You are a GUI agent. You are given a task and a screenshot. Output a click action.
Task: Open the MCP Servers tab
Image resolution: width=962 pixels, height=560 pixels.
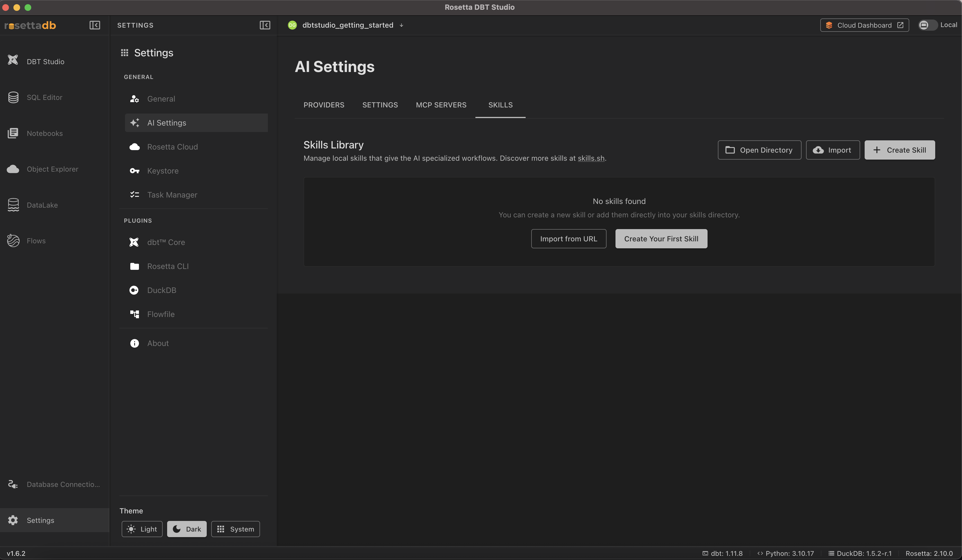pyautogui.click(x=441, y=105)
